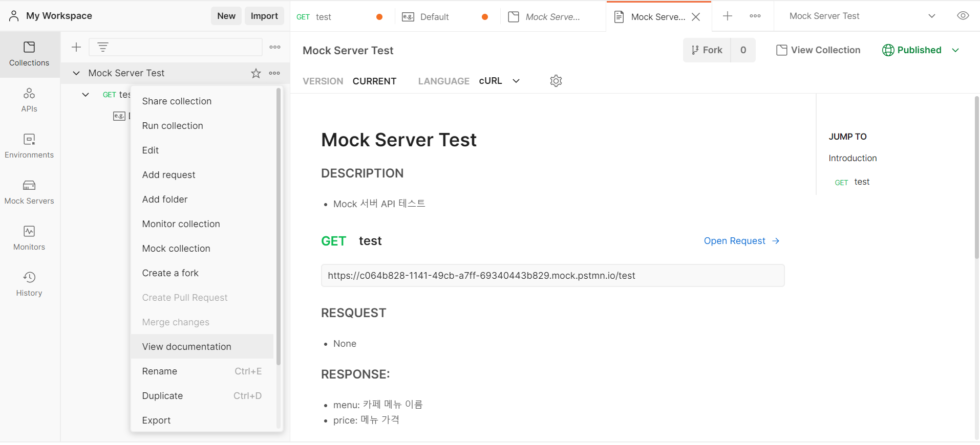
Task: Jump to the Introduction section
Action: tap(853, 159)
